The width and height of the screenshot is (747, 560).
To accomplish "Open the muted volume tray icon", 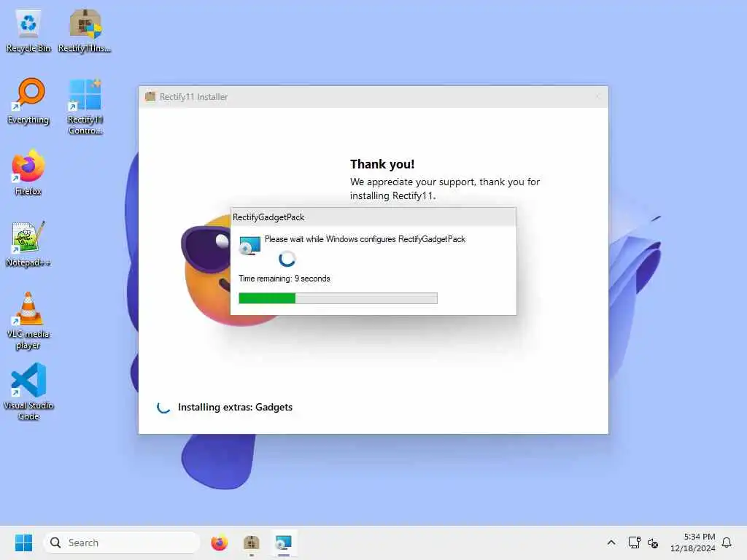I will 653,542.
